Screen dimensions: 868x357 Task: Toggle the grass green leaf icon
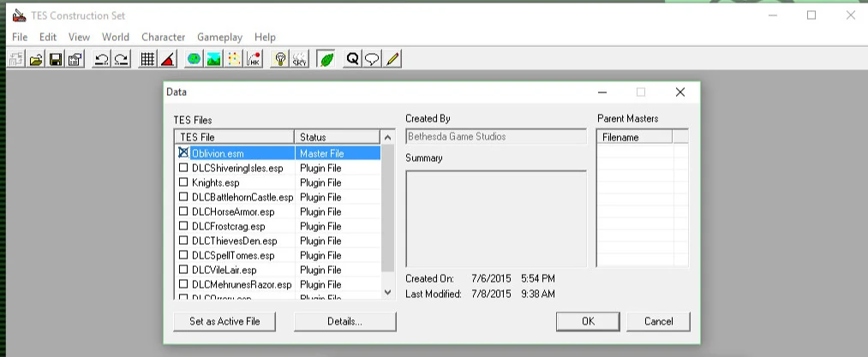click(x=326, y=59)
